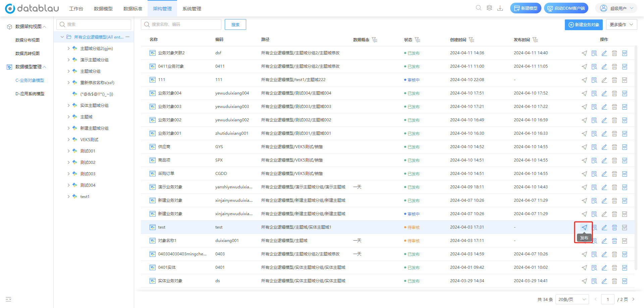The height and width of the screenshot is (308, 644).
Task: Click the tree panel 搜索 input field
Action: (x=94, y=24)
